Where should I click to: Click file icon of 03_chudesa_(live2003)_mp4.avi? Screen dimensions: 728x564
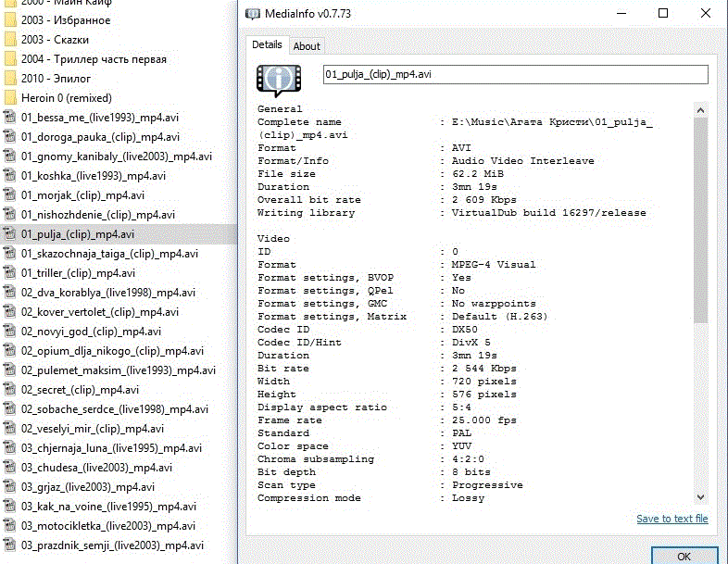pyautogui.click(x=10, y=468)
